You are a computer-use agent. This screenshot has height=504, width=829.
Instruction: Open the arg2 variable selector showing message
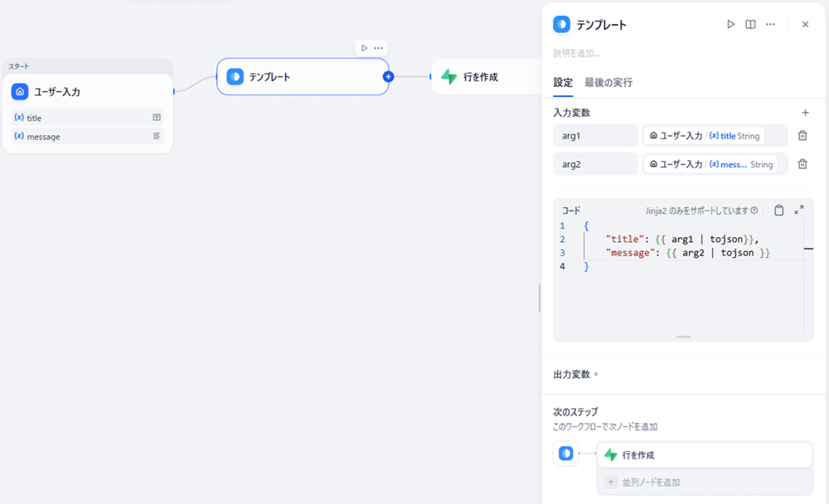715,164
